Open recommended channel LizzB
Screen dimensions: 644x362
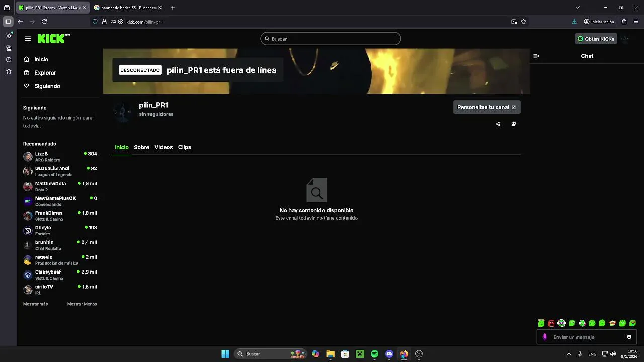point(60,157)
